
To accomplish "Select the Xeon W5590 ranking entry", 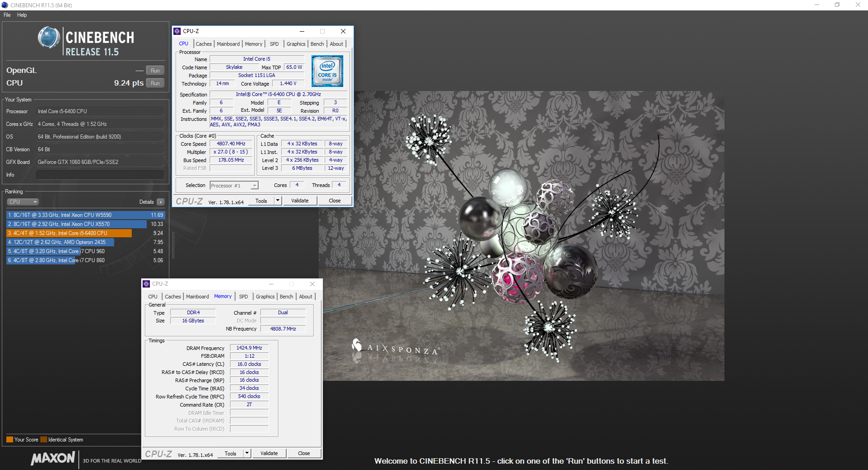I will pyautogui.click(x=86, y=215).
